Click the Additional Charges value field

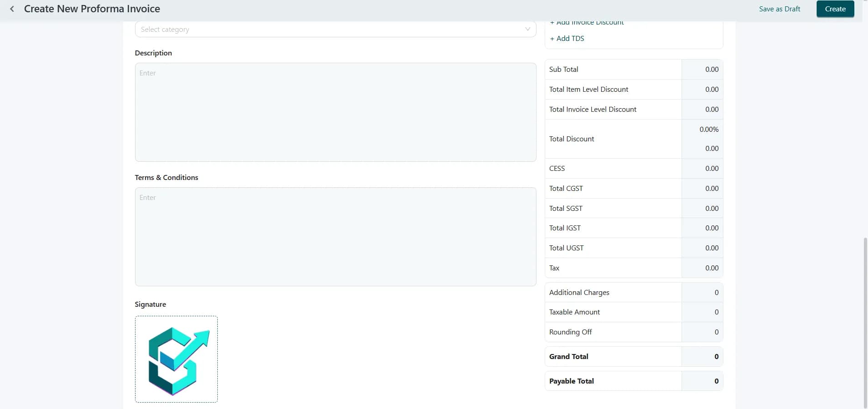702,292
